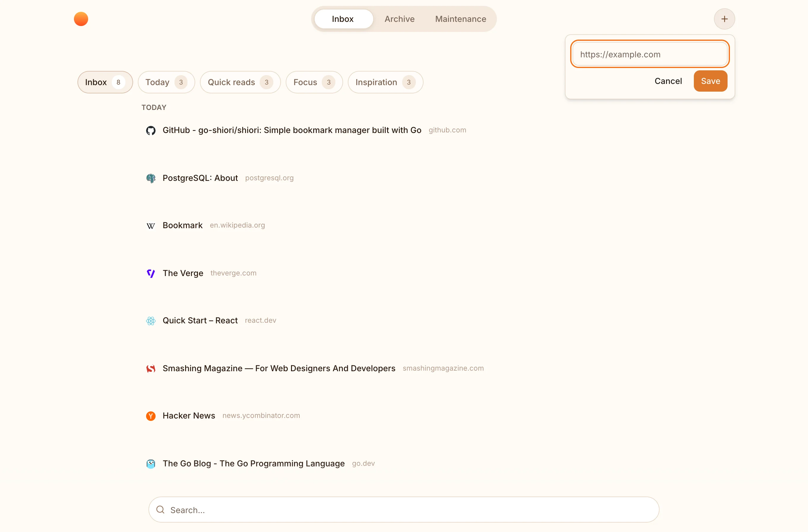Click the Go gopher favicon
808x532 pixels.
(151, 464)
